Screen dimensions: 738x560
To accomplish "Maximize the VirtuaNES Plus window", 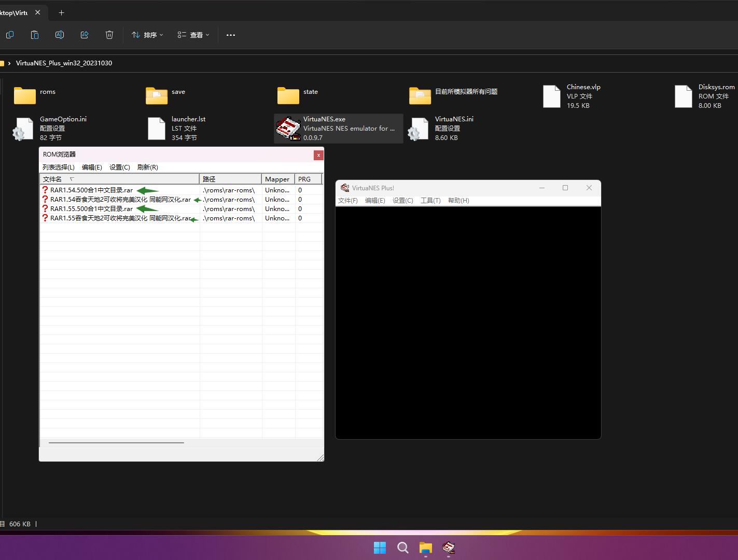I will point(565,188).
